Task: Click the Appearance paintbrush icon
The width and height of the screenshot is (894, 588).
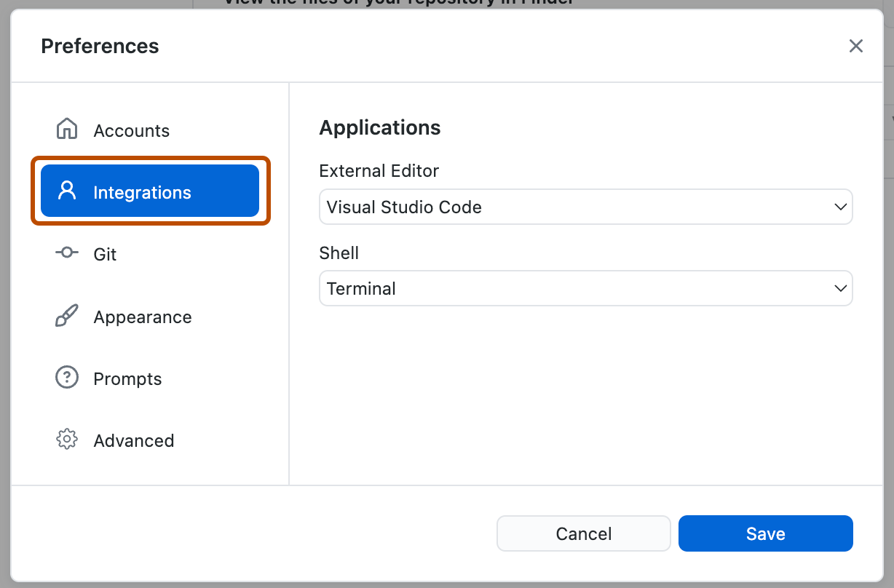Action: (x=67, y=316)
